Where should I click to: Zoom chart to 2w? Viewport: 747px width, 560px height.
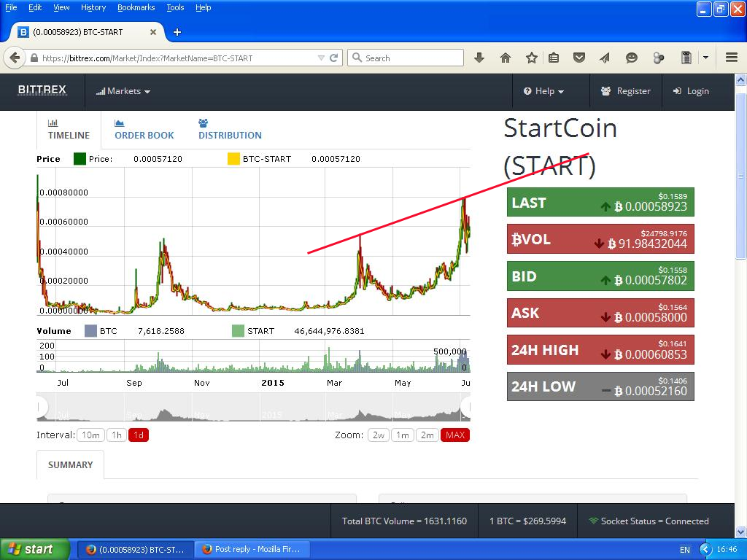pos(379,435)
